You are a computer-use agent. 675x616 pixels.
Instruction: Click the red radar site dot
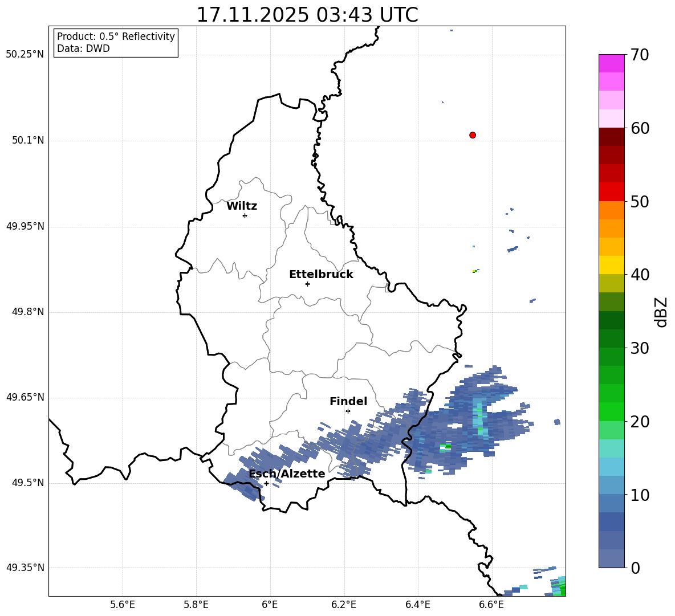(x=472, y=135)
